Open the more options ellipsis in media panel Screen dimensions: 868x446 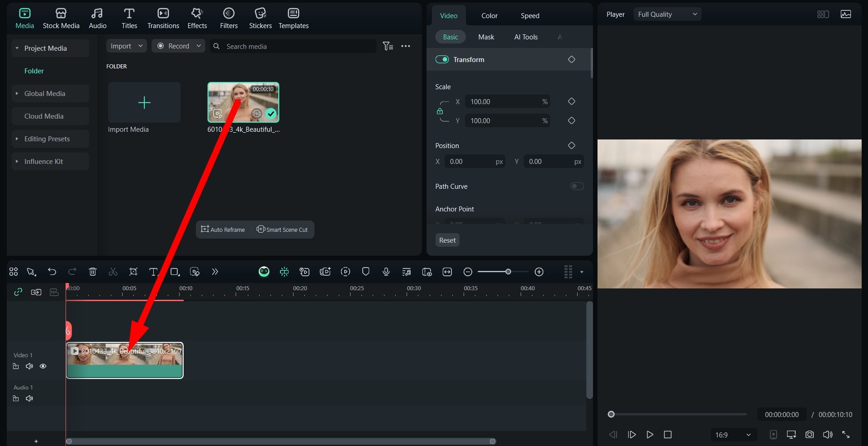[406, 46]
